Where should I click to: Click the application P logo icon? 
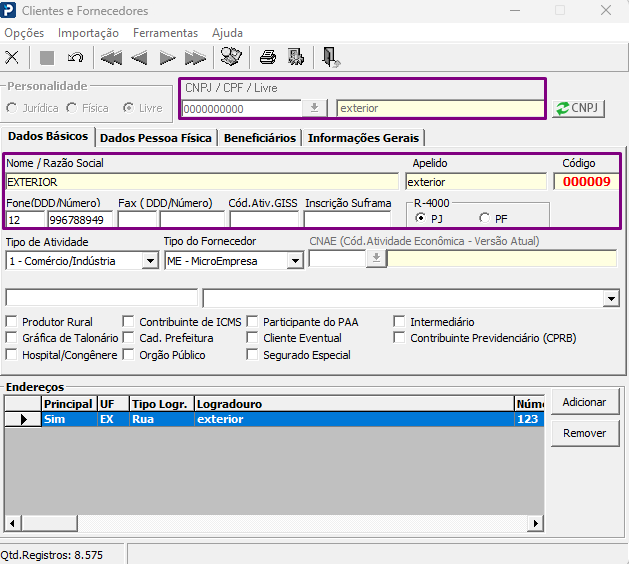(8, 10)
